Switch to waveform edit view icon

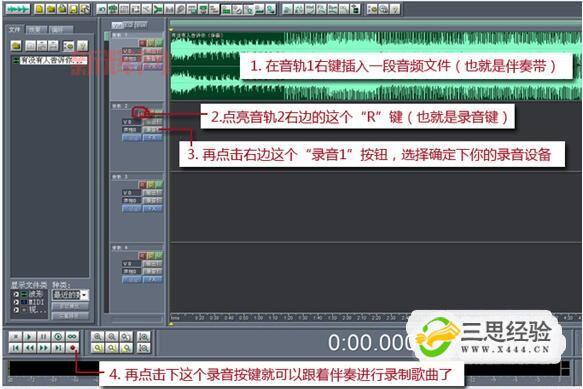[x=17, y=9]
